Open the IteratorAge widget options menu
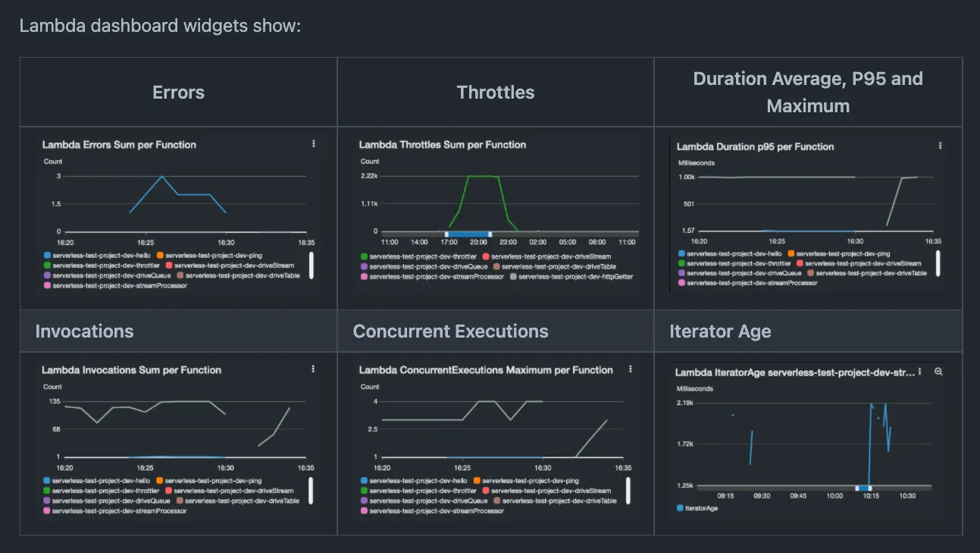This screenshot has width=980, height=553. pos(919,372)
